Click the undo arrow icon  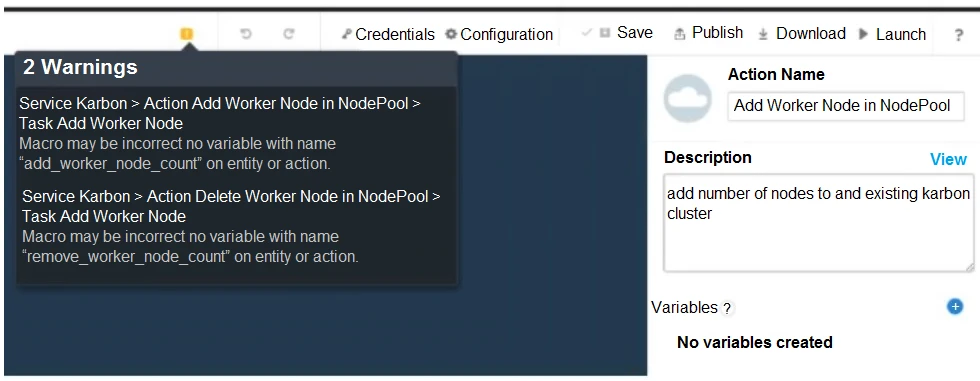[x=246, y=34]
